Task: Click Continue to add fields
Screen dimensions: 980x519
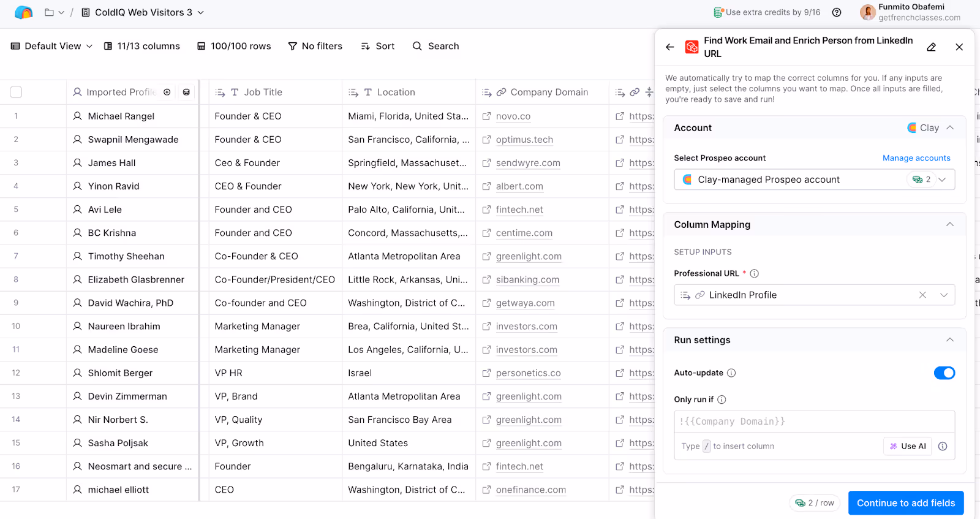Action: coord(906,503)
